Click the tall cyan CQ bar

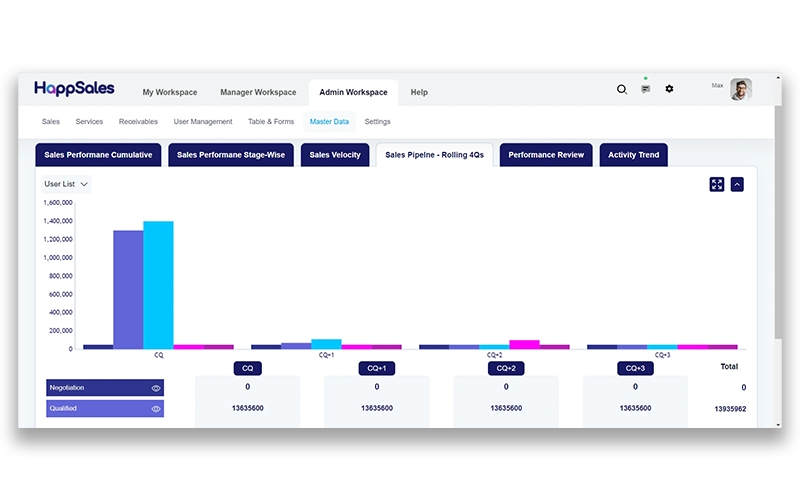click(x=158, y=285)
